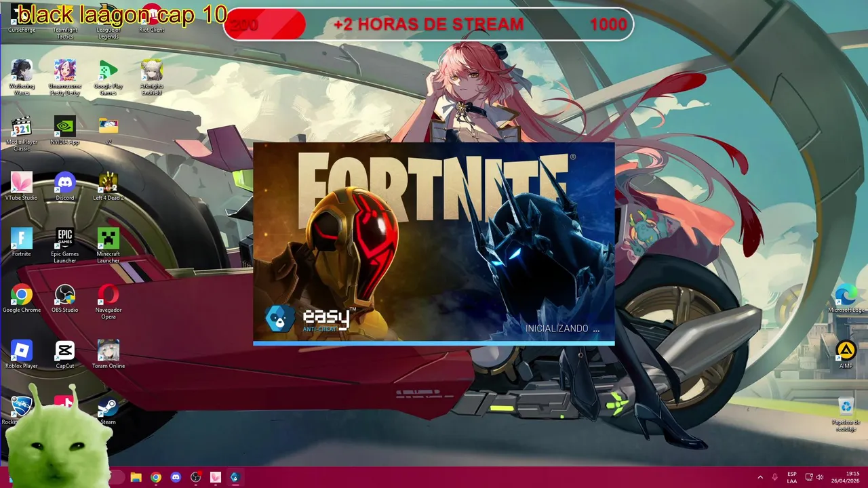
Task: Launch the NVIDIA App desktop icon
Action: coord(65,130)
